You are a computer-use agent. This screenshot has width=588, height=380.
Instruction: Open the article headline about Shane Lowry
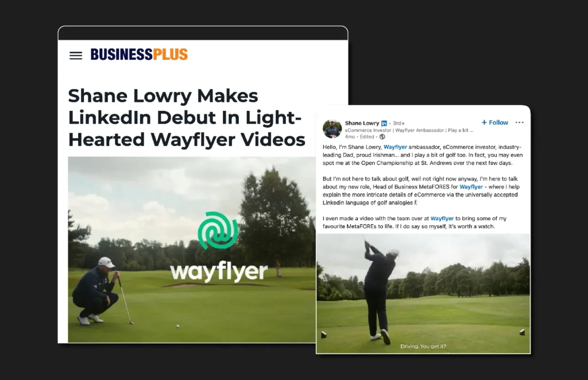pos(187,117)
